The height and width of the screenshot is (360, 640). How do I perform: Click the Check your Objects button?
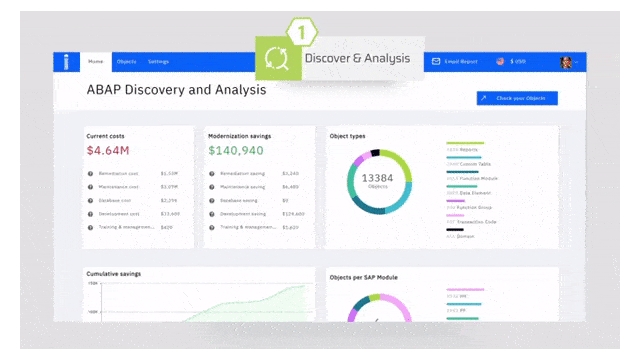517,98
